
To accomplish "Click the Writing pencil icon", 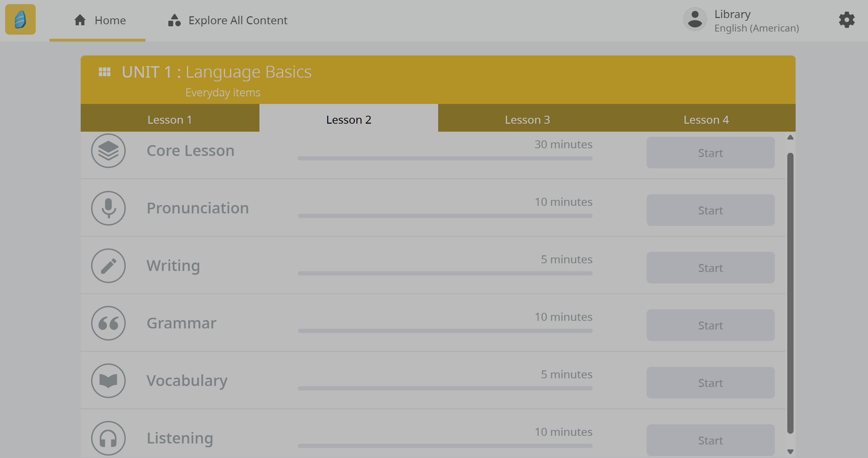I will click(x=108, y=265).
